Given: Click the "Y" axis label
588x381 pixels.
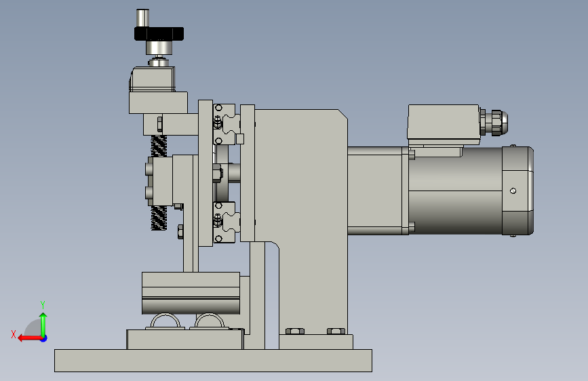Looking at the screenshot, I should coord(43,305).
